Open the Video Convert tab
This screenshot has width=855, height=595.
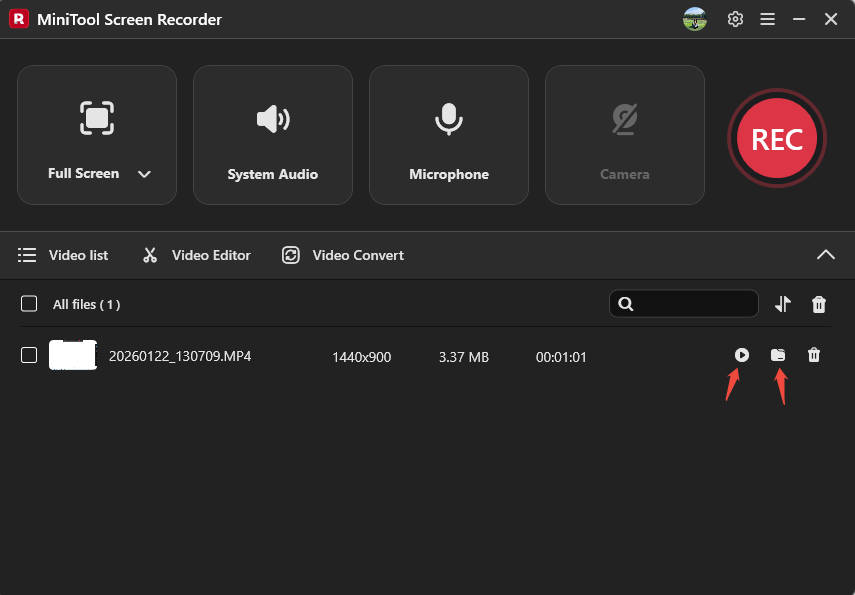point(342,255)
